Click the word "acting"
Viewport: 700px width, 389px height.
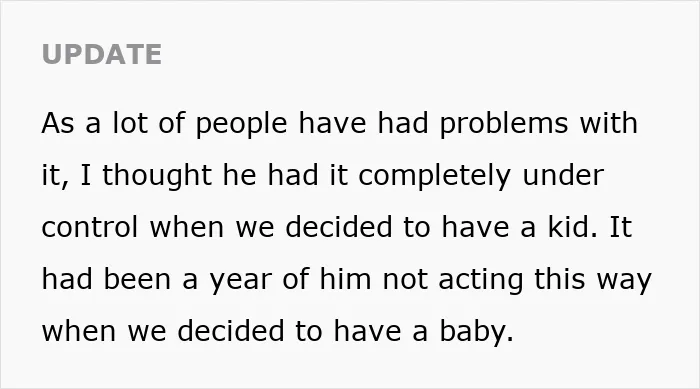(480, 280)
